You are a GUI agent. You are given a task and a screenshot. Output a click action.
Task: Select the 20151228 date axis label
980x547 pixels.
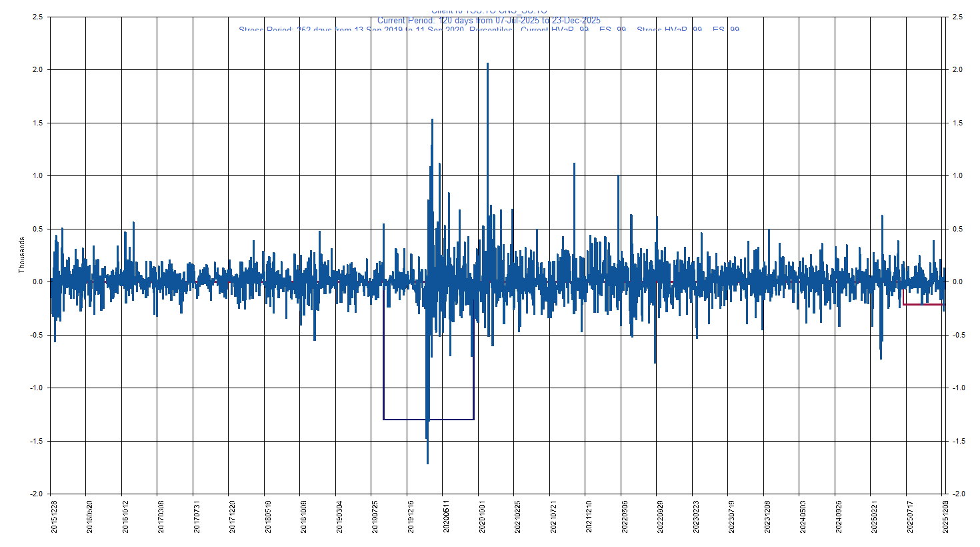[55, 518]
